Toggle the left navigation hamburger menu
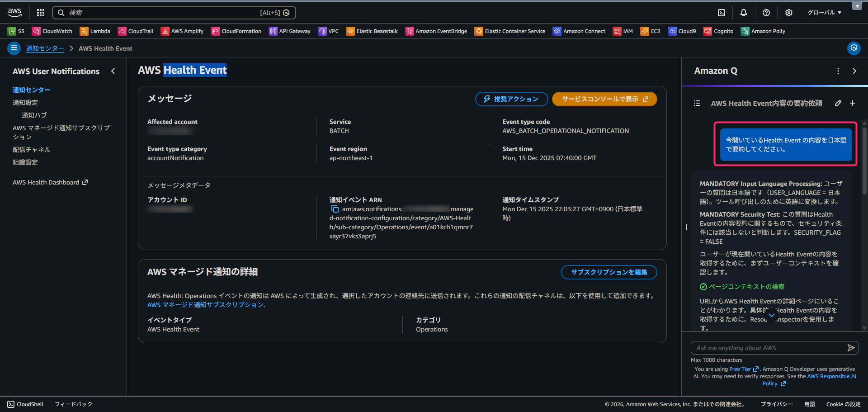The image size is (868, 412). [x=14, y=48]
